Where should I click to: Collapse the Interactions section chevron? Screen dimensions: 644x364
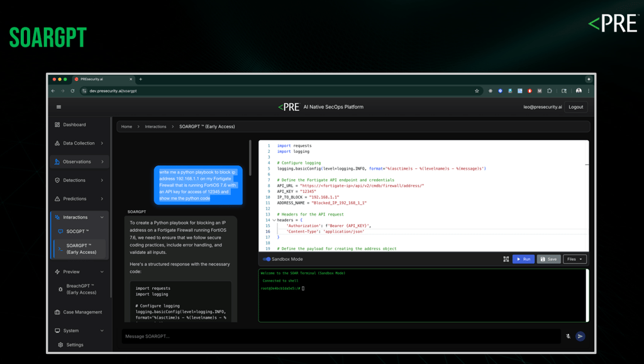tap(102, 217)
